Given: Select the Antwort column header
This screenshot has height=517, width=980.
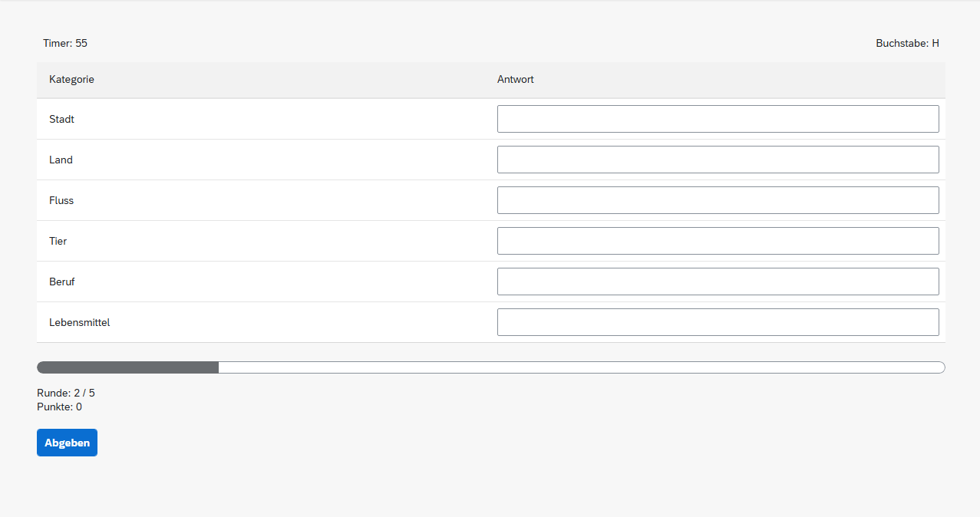Looking at the screenshot, I should [x=516, y=80].
